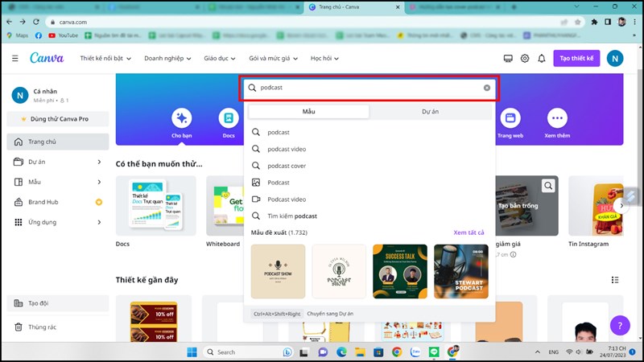This screenshot has width=644, height=362.
Task: Open Cá nhân account switcher
Action: pyautogui.click(x=58, y=95)
